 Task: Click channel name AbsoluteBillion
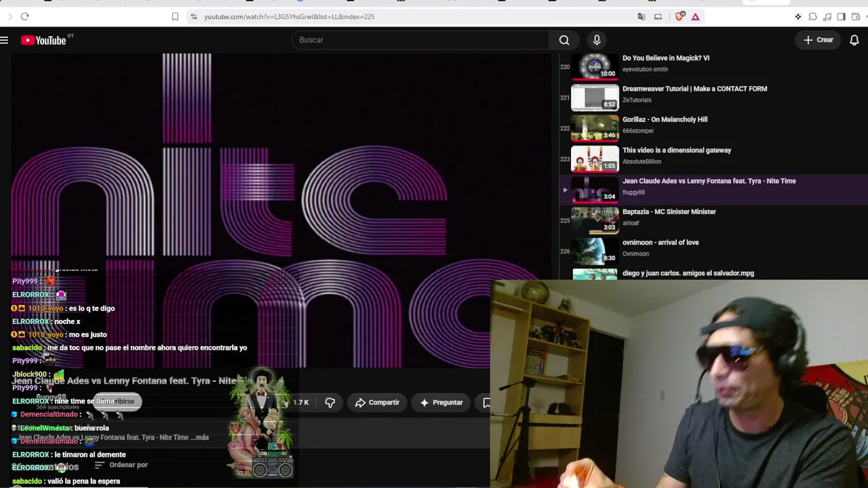pyautogui.click(x=642, y=161)
